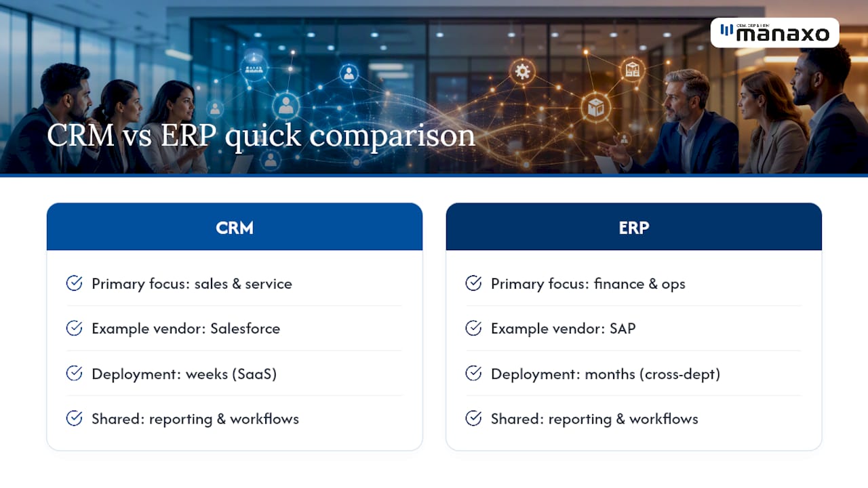The height and width of the screenshot is (488, 868).
Task: Click Example vendor: SAP text
Action: (564, 329)
